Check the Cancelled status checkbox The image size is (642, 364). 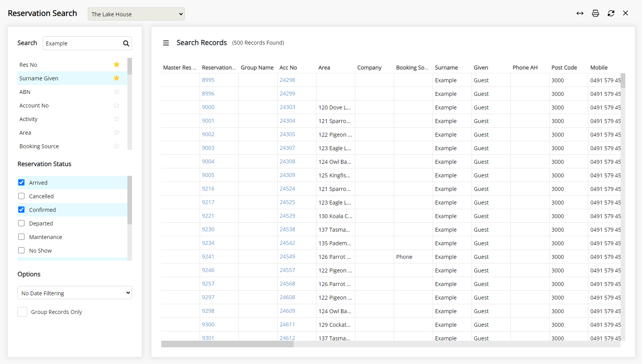click(21, 196)
